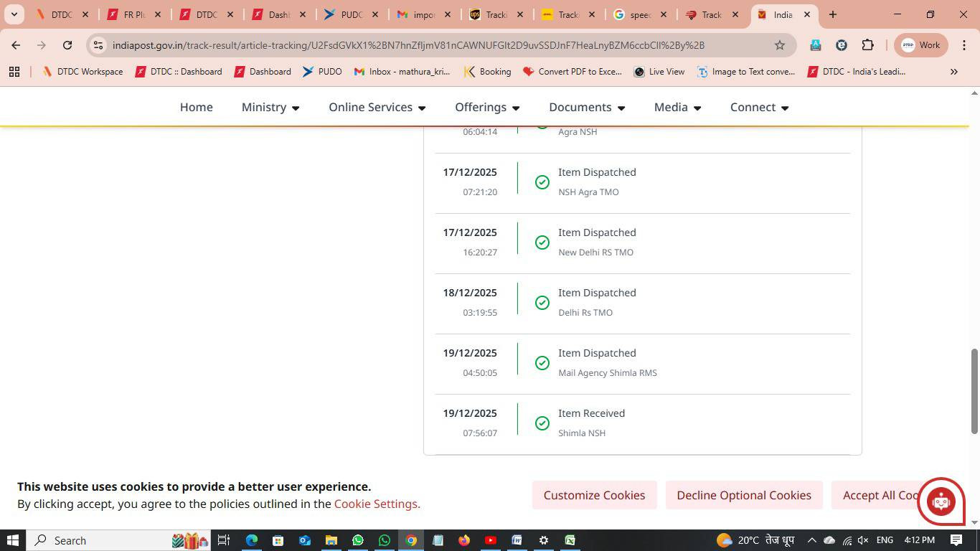
Task: Switch to the PUDO browser tab
Action: 351,14
